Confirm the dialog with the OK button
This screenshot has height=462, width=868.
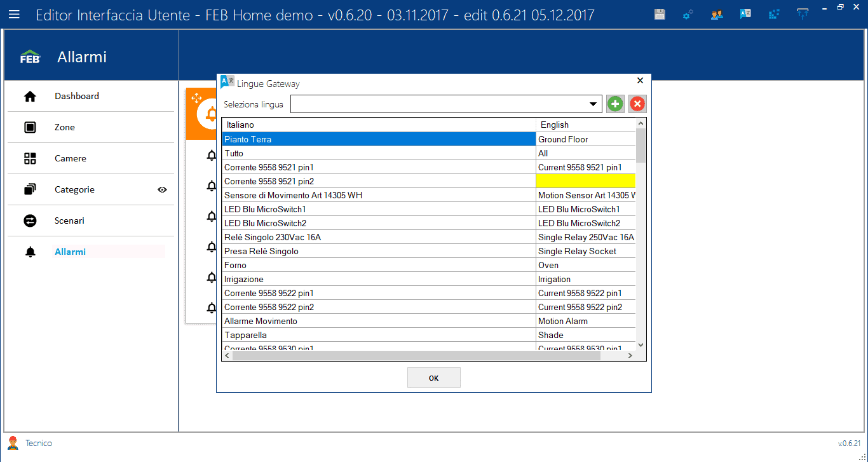tap(433, 377)
